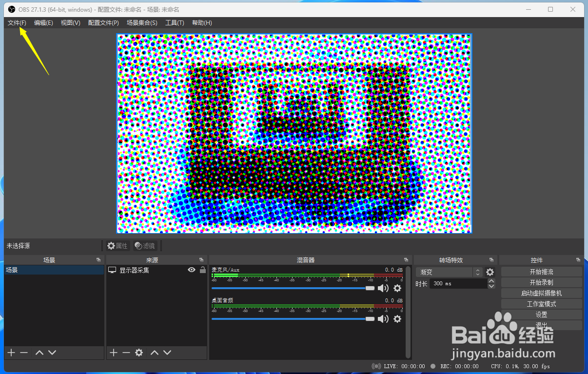
Task: Open the 编辑(E) menu
Action: point(43,23)
